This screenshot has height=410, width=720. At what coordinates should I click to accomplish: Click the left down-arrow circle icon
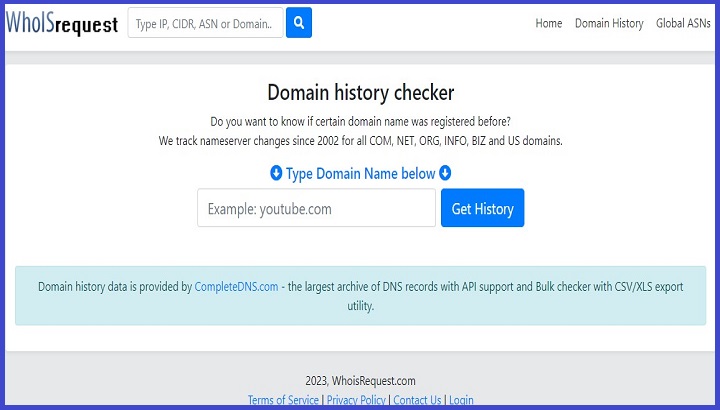tap(276, 173)
